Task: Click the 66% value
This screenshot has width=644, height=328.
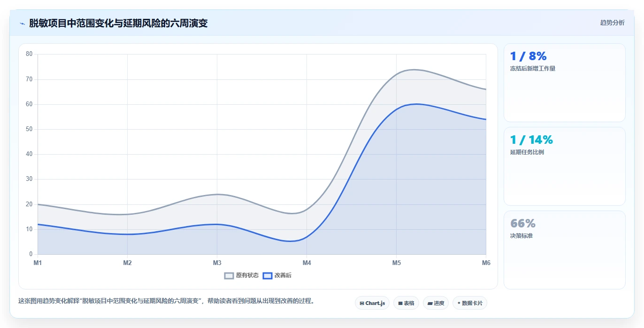Action: (523, 224)
